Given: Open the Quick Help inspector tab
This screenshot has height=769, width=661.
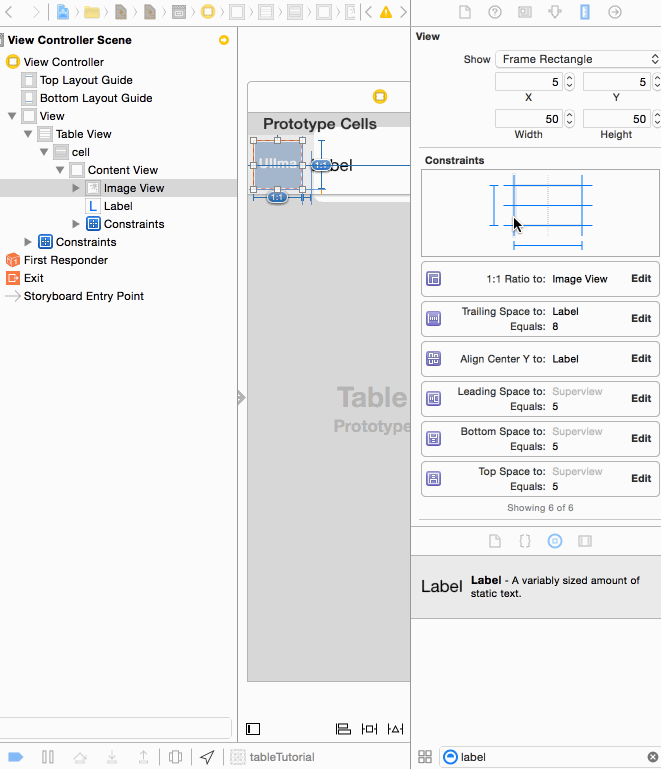Looking at the screenshot, I should click(x=495, y=12).
